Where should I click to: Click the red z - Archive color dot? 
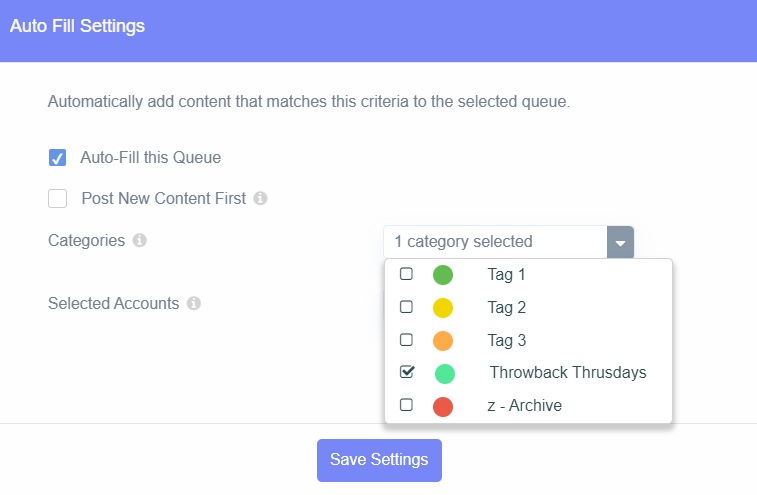[443, 407]
